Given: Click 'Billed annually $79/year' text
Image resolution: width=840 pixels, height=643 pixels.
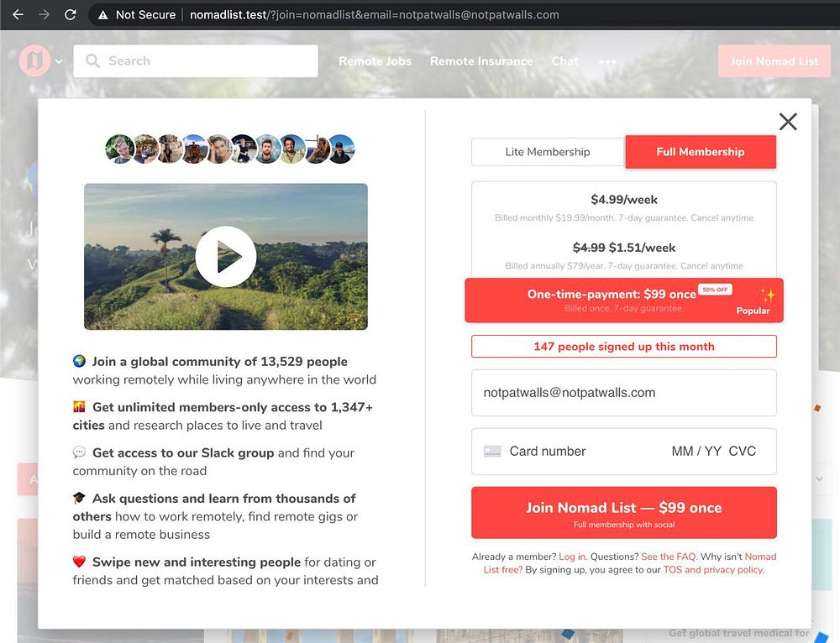Looking at the screenshot, I should 555,266.
